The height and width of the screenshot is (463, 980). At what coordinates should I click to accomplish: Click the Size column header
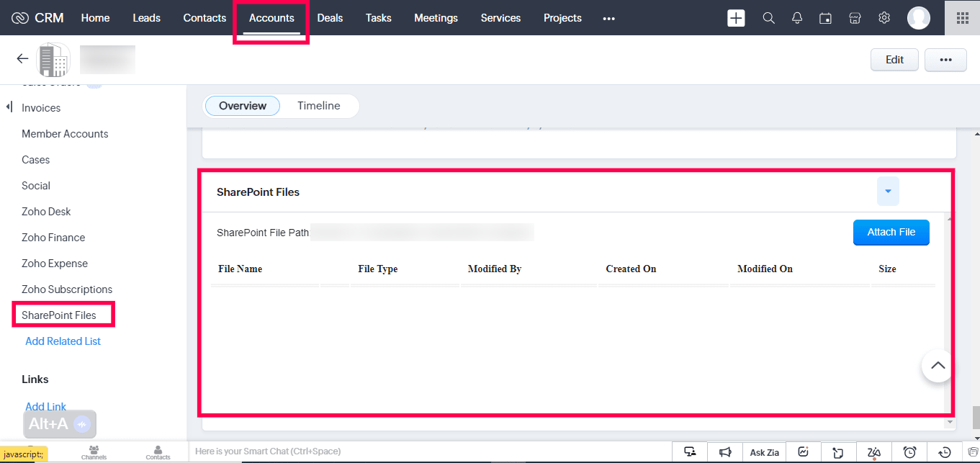[887, 269]
